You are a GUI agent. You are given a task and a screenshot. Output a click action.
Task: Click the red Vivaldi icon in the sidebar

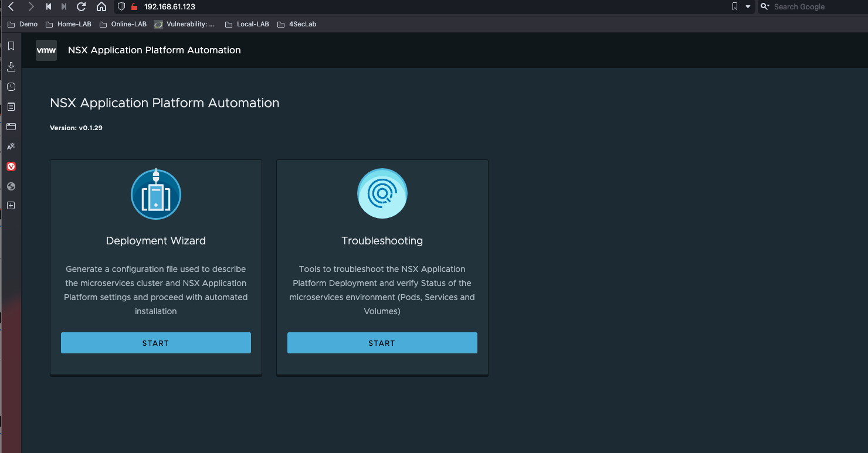(11, 166)
